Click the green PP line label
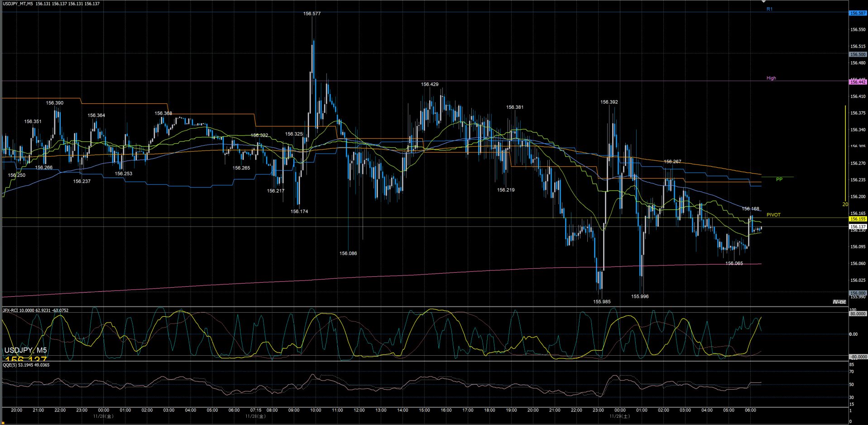Image resolution: width=868 pixels, height=425 pixels. click(x=779, y=179)
